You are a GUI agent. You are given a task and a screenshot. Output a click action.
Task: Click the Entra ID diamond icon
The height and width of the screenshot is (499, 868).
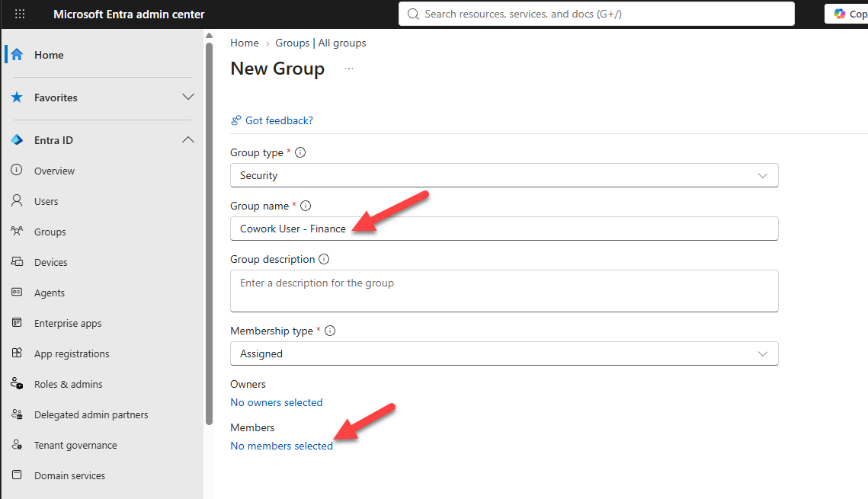18,140
